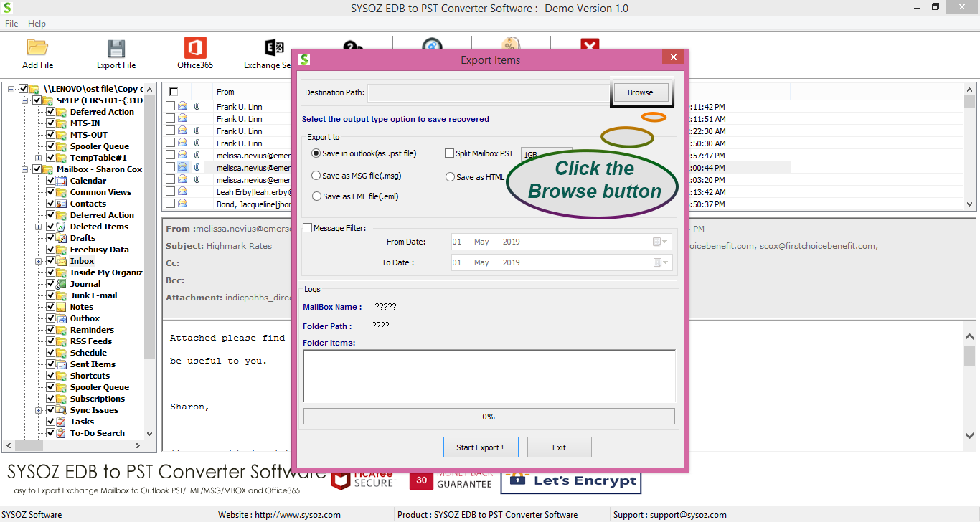Click the Sync Issues folder icon

click(62, 410)
